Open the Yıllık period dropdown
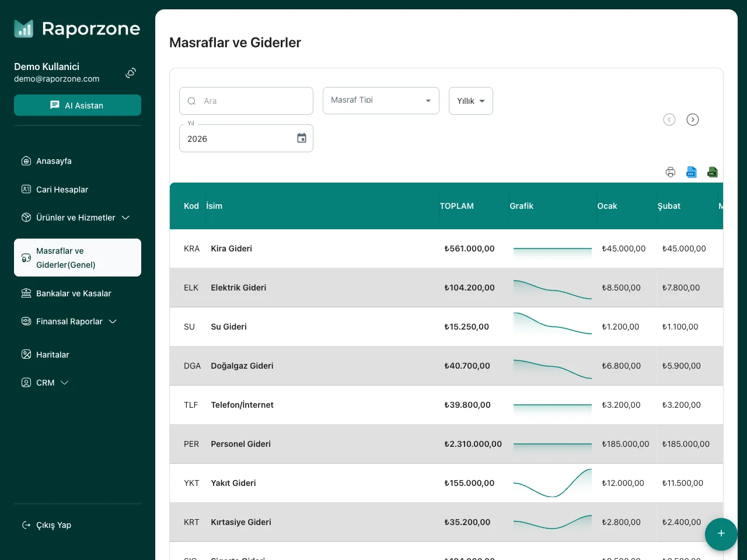The height and width of the screenshot is (560, 747). [470, 101]
